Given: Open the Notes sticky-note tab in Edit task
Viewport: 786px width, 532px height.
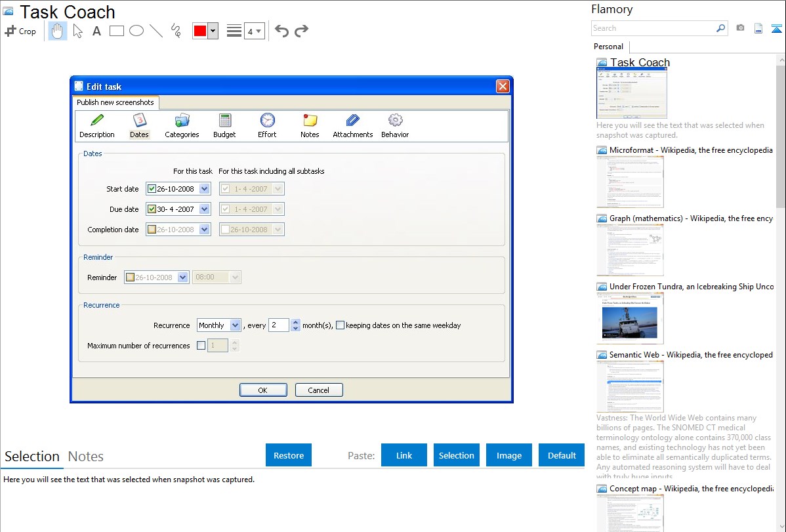Looking at the screenshot, I should (x=310, y=126).
